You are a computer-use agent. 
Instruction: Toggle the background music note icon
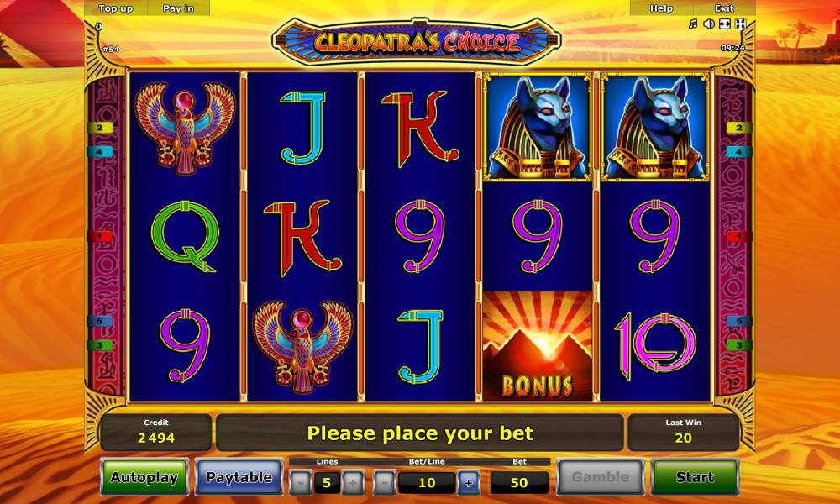tap(693, 24)
